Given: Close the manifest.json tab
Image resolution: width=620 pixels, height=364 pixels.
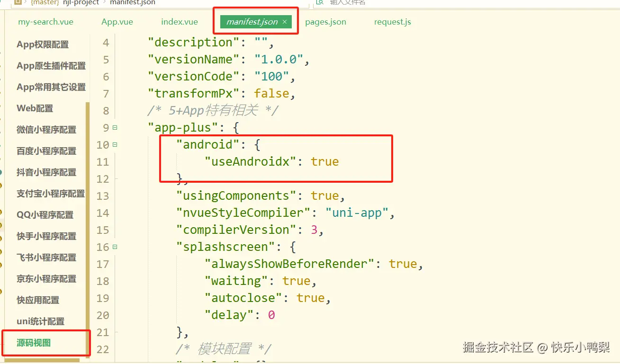Looking at the screenshot, I should pyautogui.click(x=284, y=22).
